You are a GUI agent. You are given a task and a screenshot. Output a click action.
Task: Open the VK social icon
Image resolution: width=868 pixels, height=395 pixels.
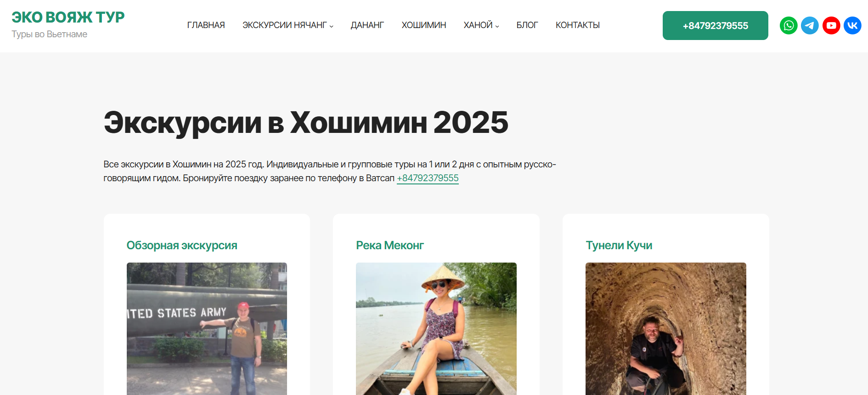coord(852,25)
